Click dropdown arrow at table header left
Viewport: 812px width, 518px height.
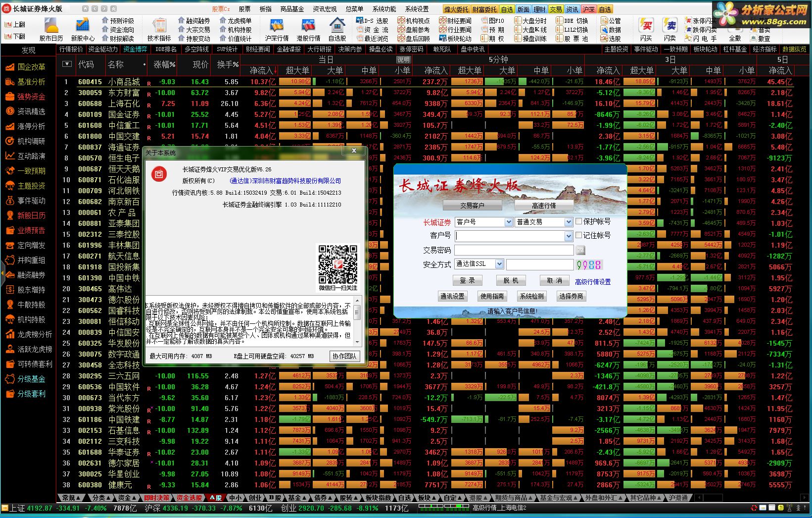click(67, 64)
